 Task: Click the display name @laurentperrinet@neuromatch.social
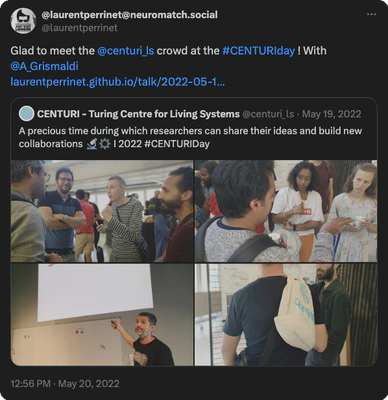129,15
